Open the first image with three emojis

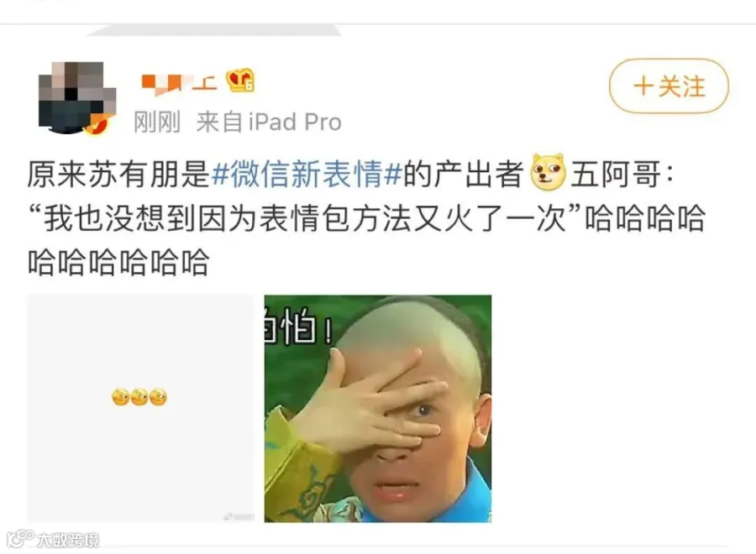click(140, 408)
